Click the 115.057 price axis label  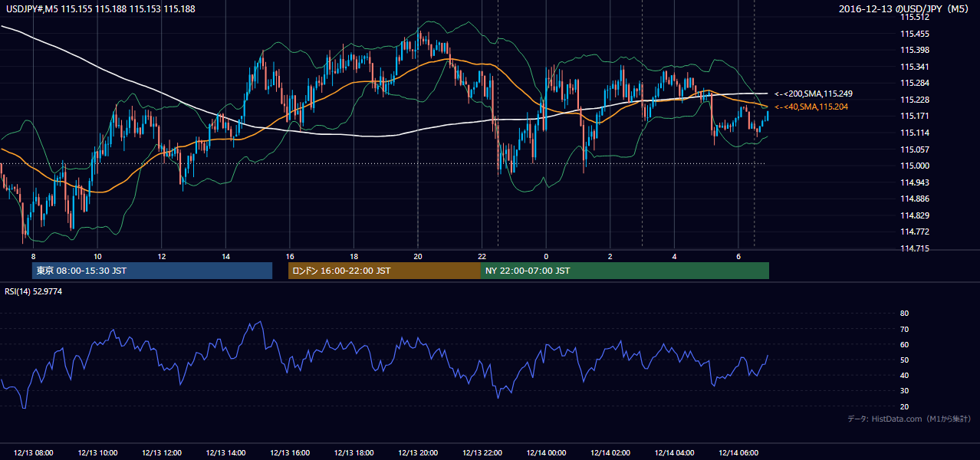click(914, 149)
